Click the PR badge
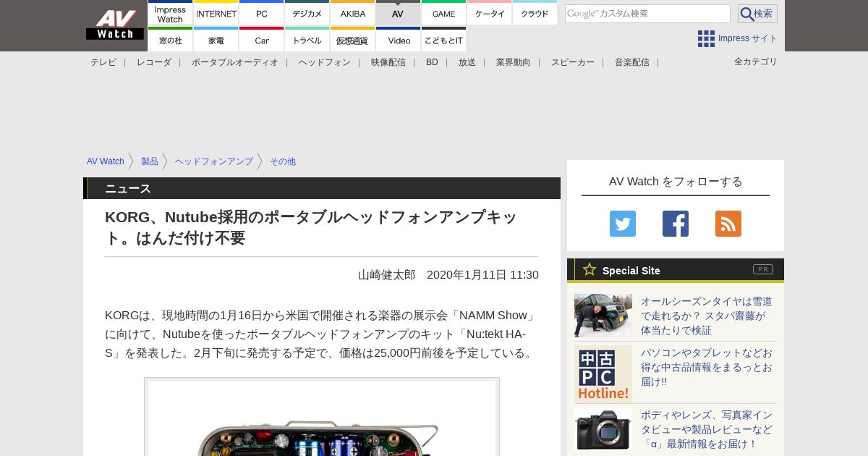The image size is (868, 456). tap(763, 269)
